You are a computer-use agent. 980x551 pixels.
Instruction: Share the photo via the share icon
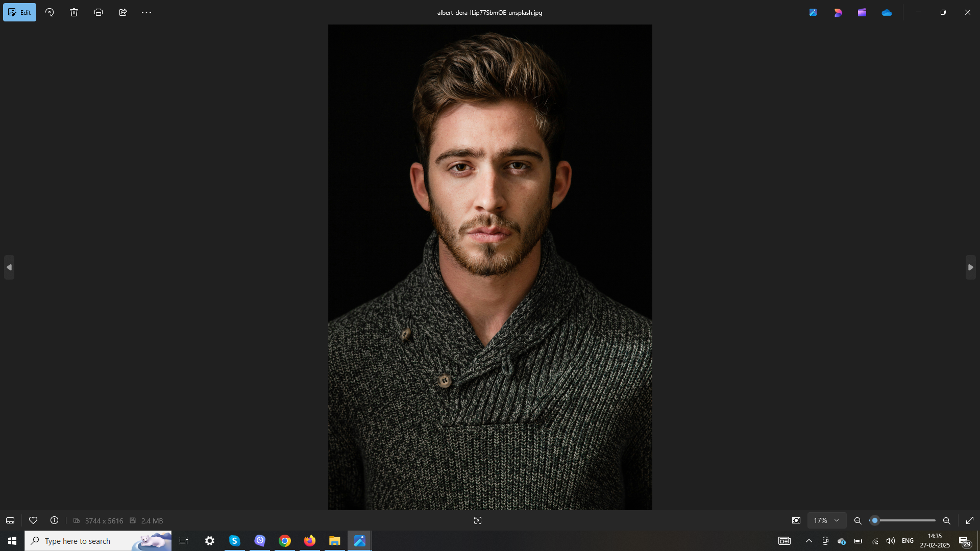(x=123, y=12)
